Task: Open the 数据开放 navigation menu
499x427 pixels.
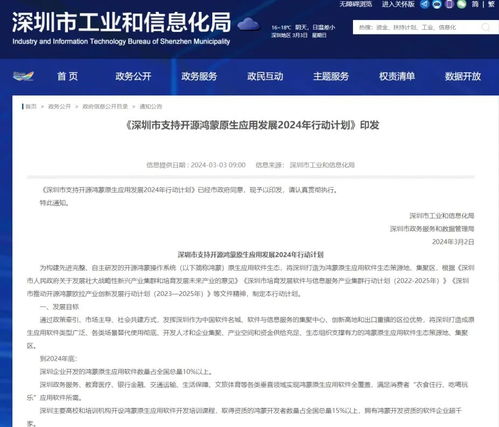Action: tap(463, 76)
